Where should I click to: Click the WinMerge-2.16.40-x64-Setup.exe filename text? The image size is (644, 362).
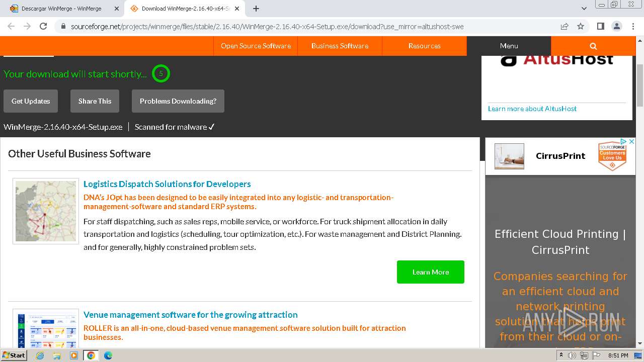click(x=63, y=127)
